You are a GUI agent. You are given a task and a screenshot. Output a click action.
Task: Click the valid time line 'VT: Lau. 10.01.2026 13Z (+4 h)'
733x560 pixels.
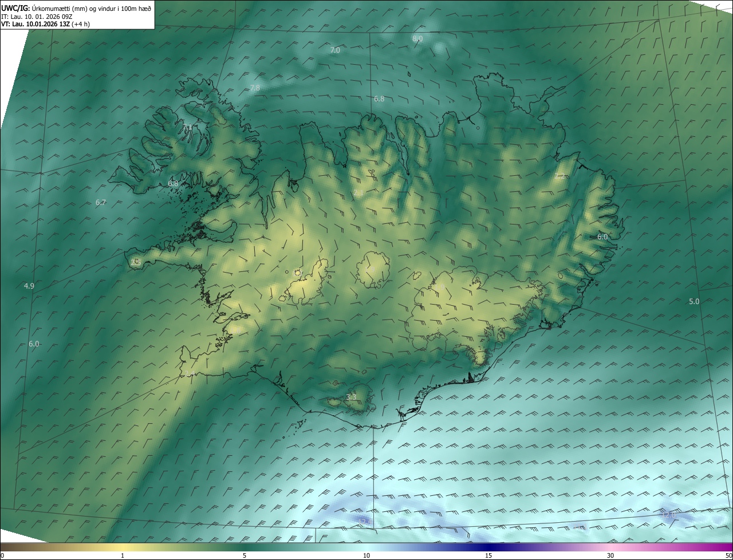tap(45, 24)
